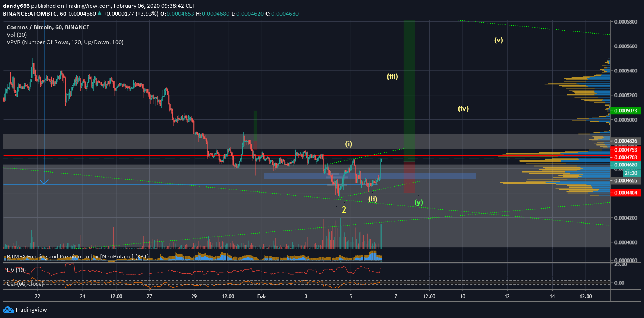Select the yellow 2 wave label

tap(344, 210)
